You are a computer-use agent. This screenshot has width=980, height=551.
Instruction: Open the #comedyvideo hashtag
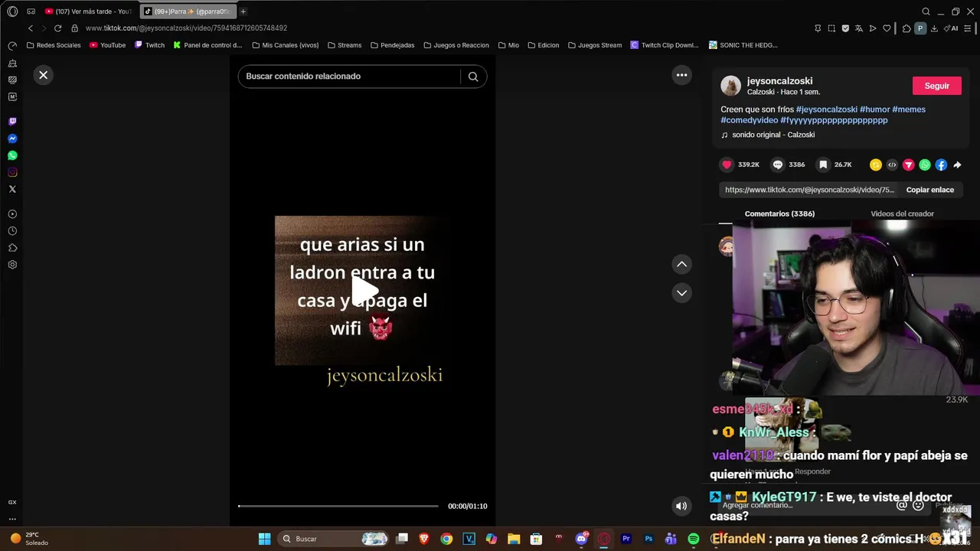tap(749, 120)
